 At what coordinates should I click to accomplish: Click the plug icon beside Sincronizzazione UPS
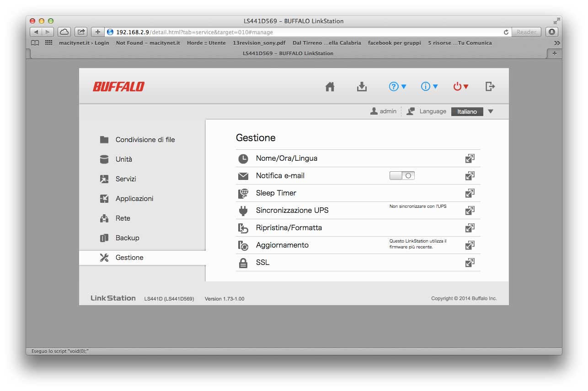pos(243,211)
